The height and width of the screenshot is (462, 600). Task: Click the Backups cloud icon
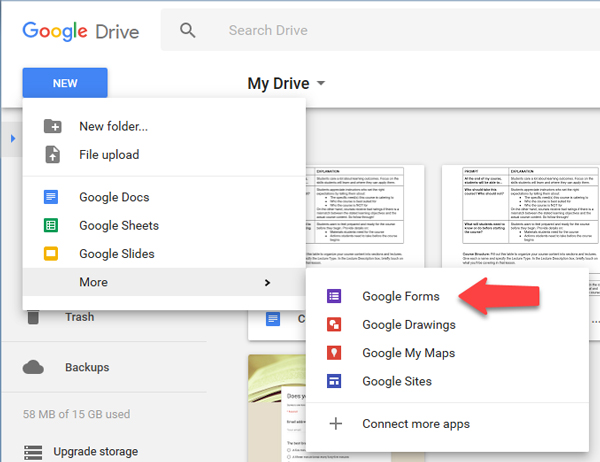point(33,367)
